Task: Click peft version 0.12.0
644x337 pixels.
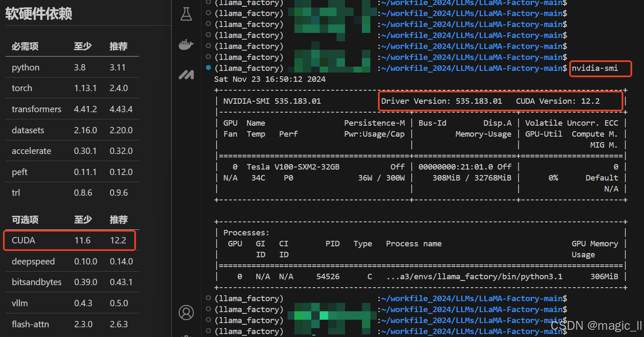Action: (121, 172)
